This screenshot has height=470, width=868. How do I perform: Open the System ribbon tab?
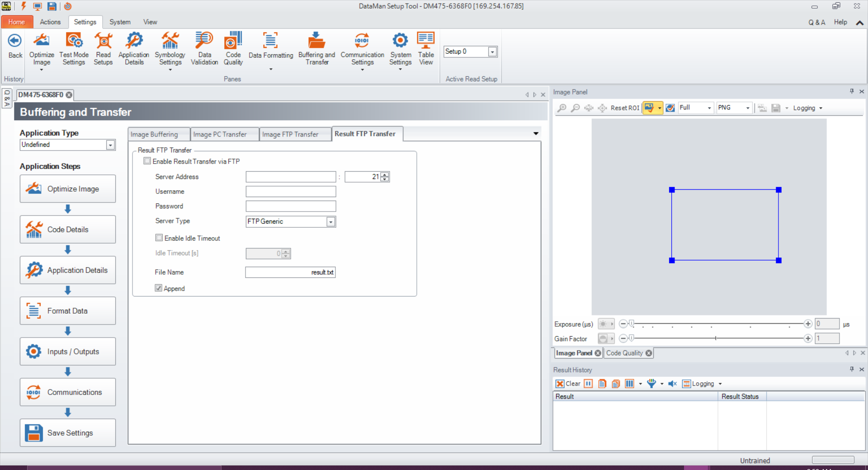click(x=120, y=22)
